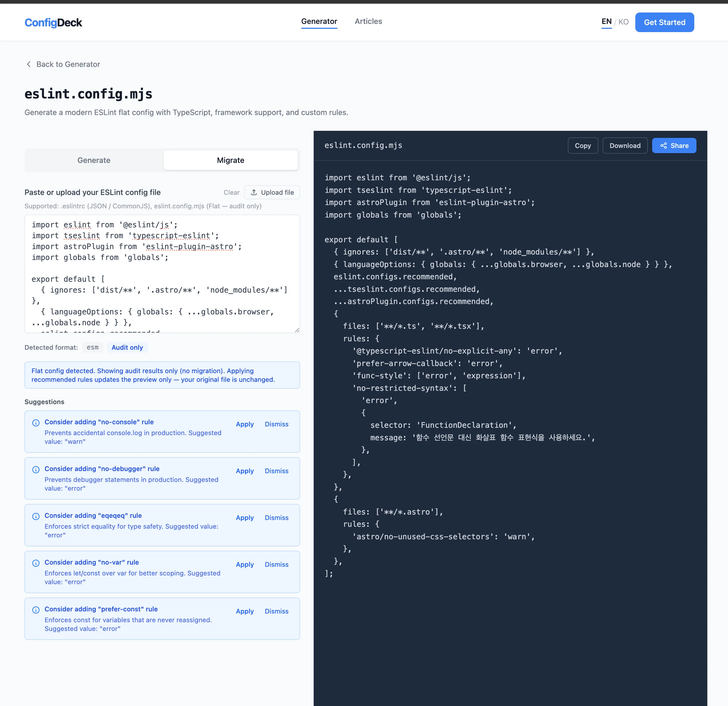Viewport: 728px width, 706px height.
Task: Click the share icon in Share button
Action: click(x=663, y=146)
